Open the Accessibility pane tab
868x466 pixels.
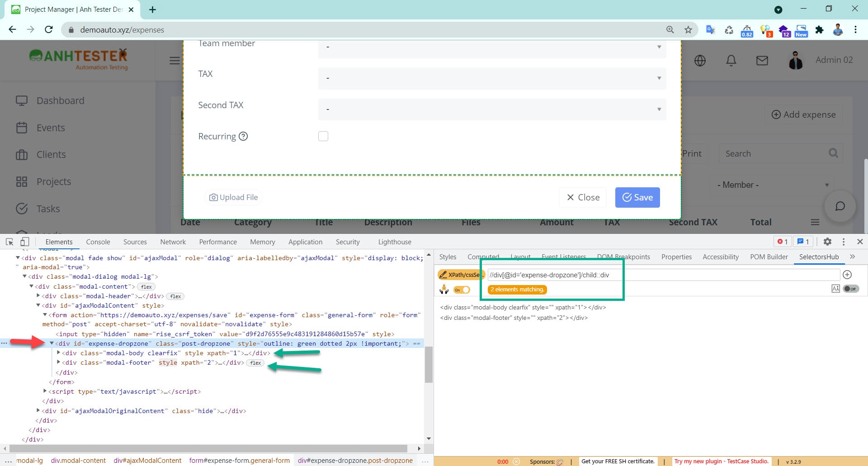pyautogui.click(x=721, y=257)
